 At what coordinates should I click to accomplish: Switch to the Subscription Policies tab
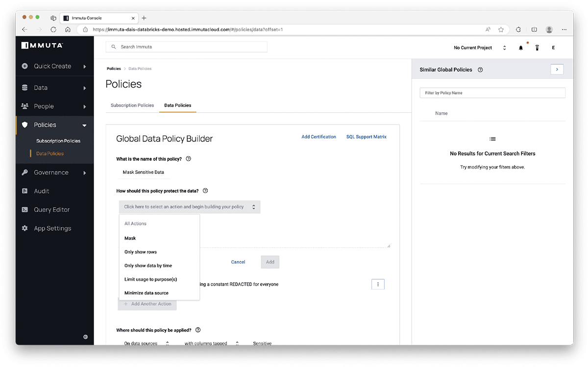(132, 105)
